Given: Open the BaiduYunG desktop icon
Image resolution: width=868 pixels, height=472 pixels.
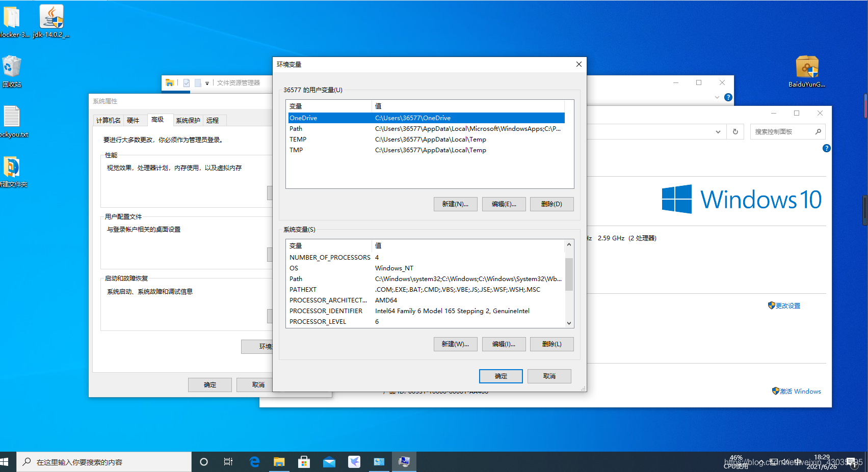Looking at the screenshot, I should click(x=807, y=72).
